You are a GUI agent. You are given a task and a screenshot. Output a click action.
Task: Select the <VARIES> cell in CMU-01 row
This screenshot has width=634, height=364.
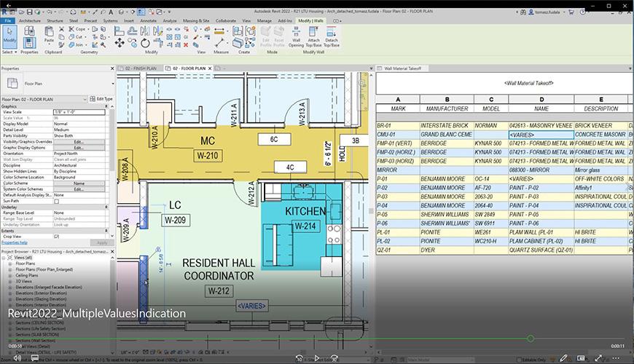tap(541, 135)
